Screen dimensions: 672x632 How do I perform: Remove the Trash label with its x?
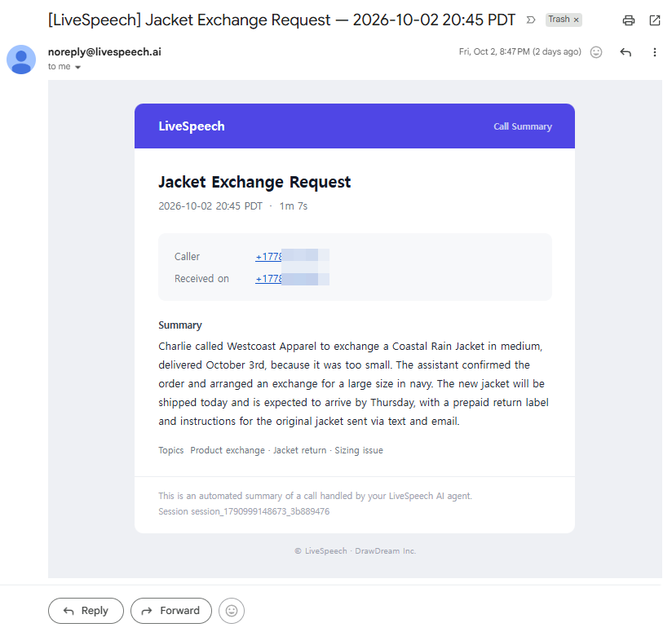(576, 20)
